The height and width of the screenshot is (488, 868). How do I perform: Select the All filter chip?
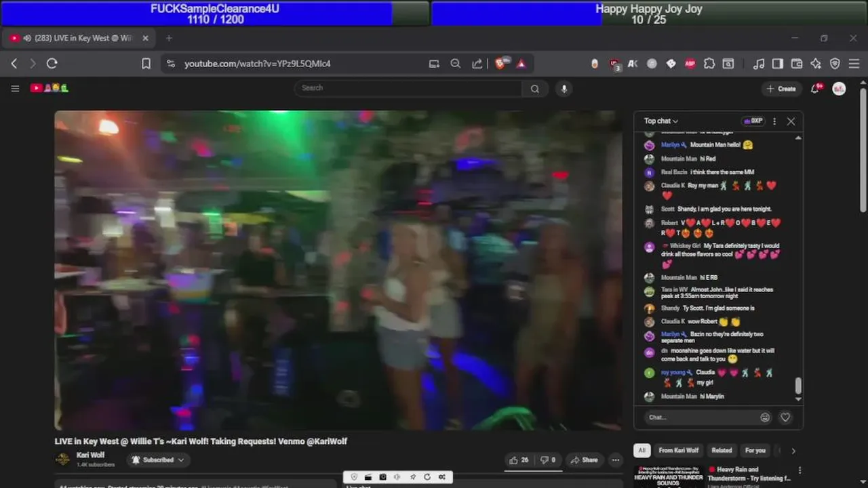(642, 451)
